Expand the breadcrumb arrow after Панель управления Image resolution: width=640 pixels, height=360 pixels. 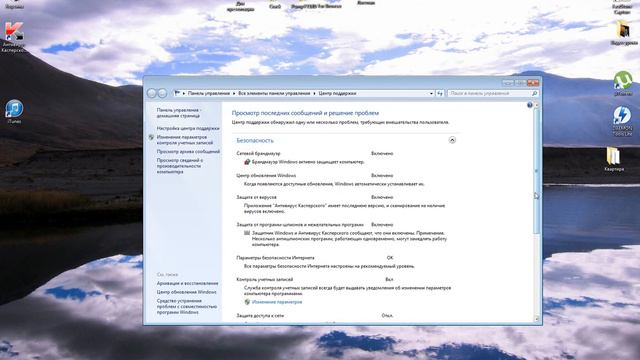[x=234, y=93]
